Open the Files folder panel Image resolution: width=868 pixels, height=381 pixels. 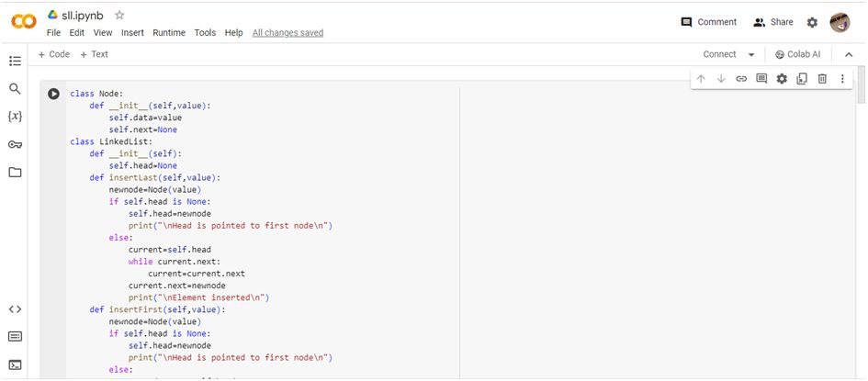pyautogui.click(x=15, y=172)
